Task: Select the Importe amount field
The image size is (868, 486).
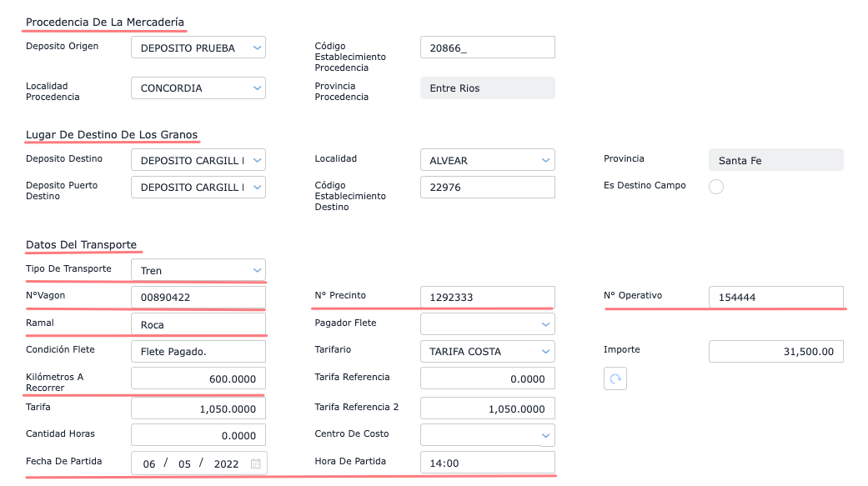Action: (775, 351)
